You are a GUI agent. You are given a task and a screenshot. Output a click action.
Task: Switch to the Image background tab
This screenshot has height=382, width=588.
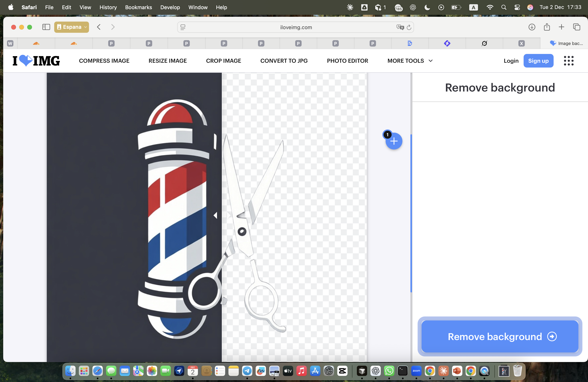coord(567,43)
